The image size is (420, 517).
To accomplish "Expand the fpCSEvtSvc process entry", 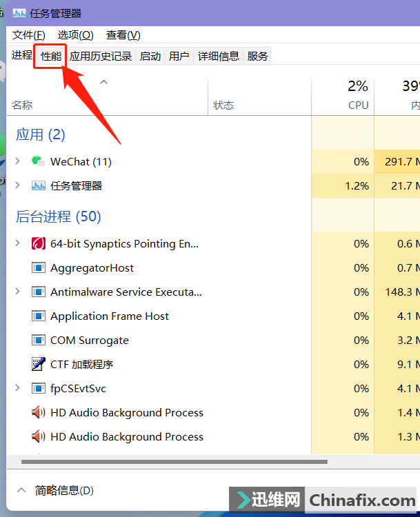I will (18, 388).
